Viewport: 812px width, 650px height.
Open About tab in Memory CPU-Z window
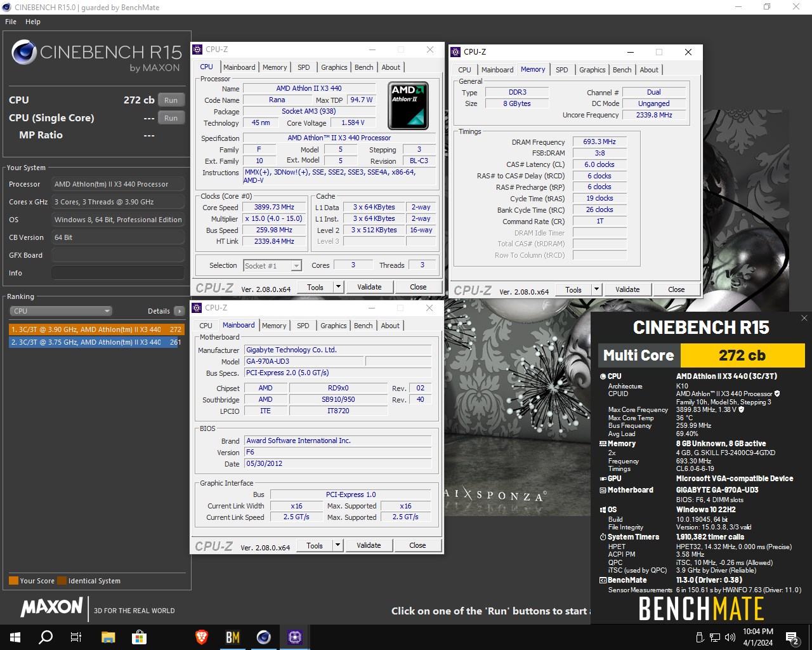tap(649, 70)
